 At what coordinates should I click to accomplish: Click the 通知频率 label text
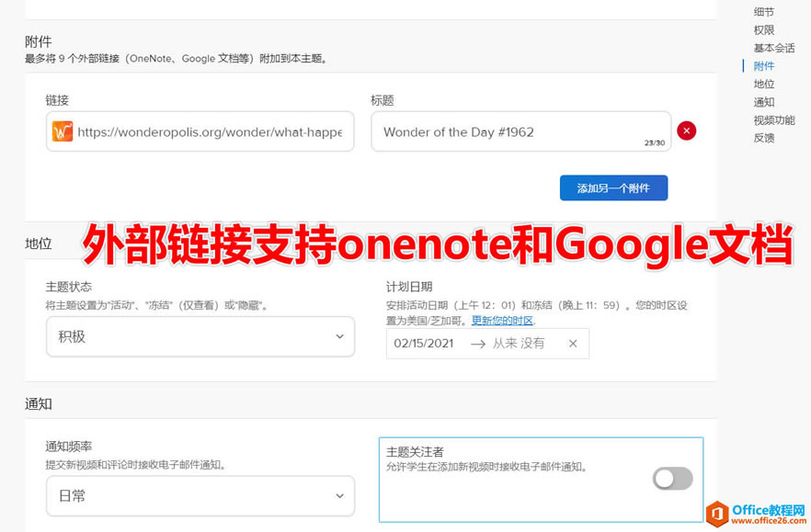pos(68,447)
